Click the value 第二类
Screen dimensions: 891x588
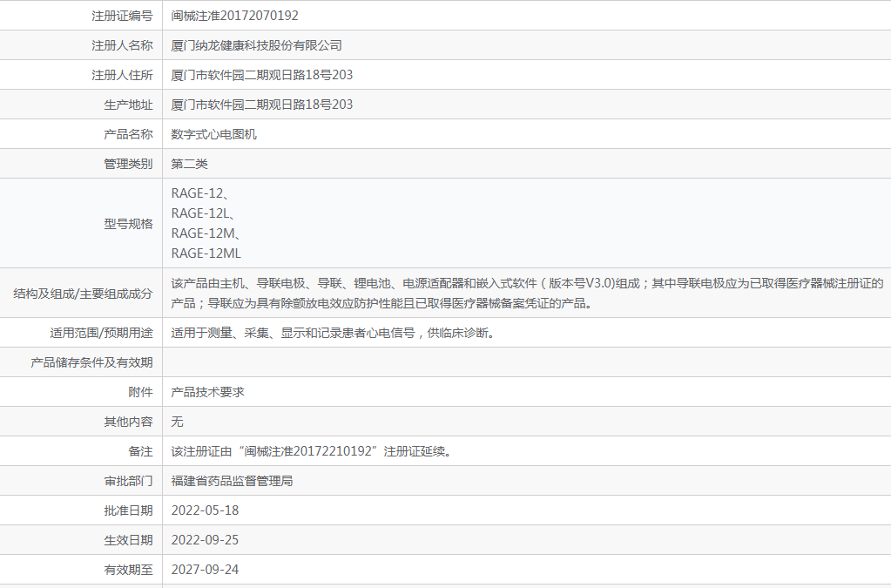pyautogui.click(x=189, y=164)
